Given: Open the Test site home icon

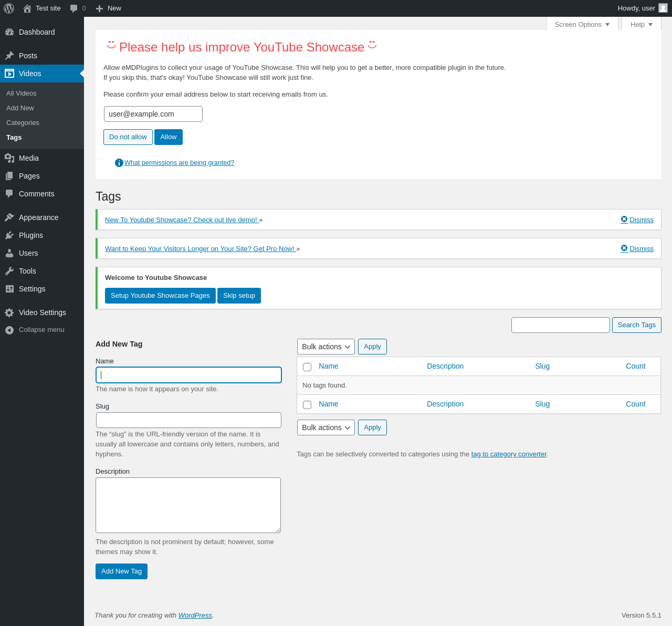Looking at the screenshot, I should click(27, 8).
